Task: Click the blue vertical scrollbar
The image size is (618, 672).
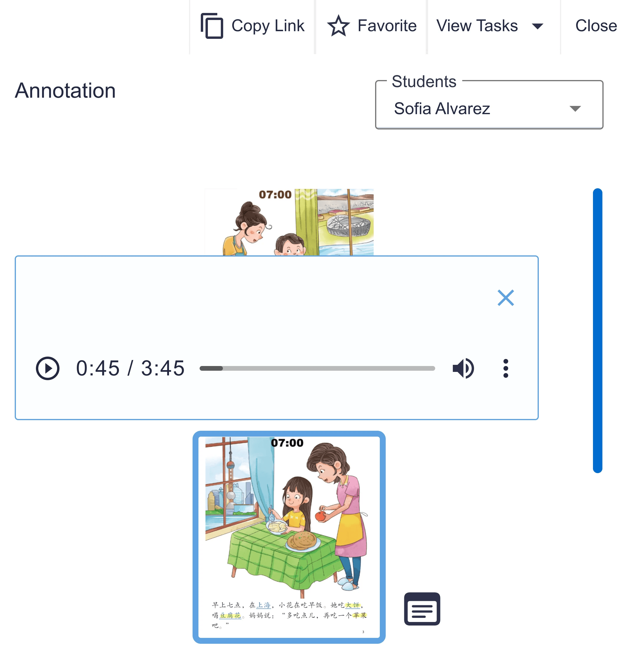Action: [x=598, y=330]
